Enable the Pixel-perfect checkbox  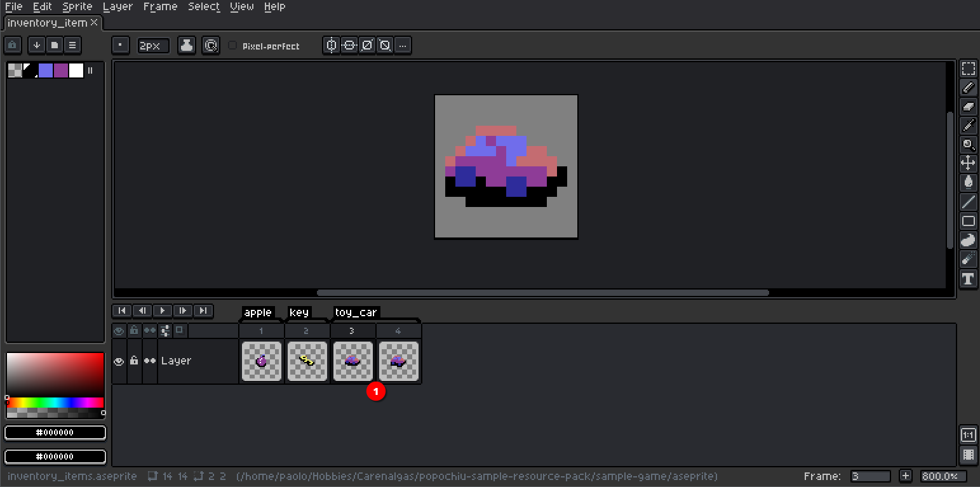[x=232, y=45]
